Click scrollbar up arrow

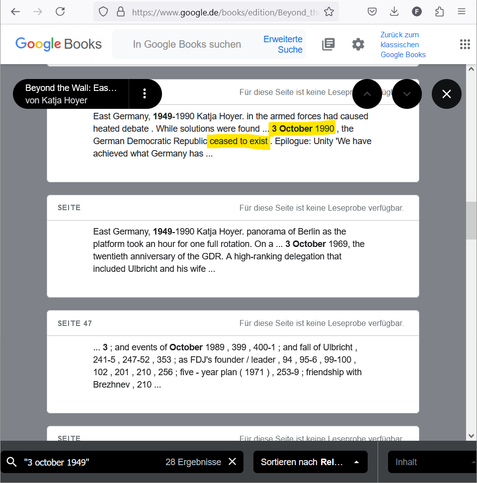[471, 69]
